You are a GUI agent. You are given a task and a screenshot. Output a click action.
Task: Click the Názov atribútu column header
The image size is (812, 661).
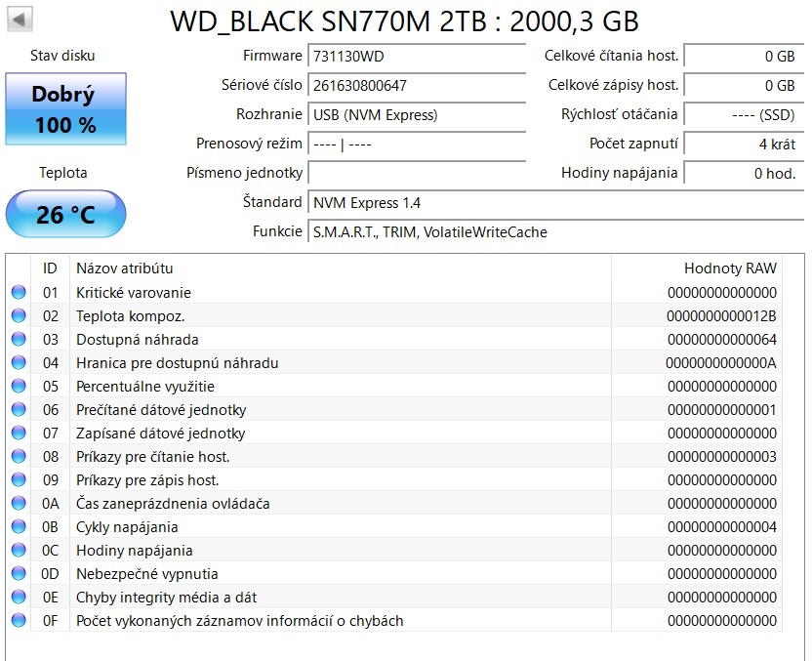coord(341,269)
